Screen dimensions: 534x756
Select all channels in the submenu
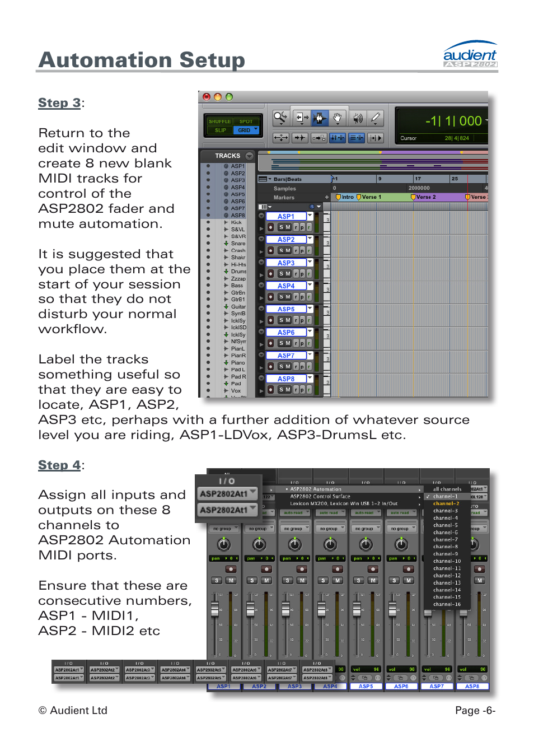click(x=447, y=489)
